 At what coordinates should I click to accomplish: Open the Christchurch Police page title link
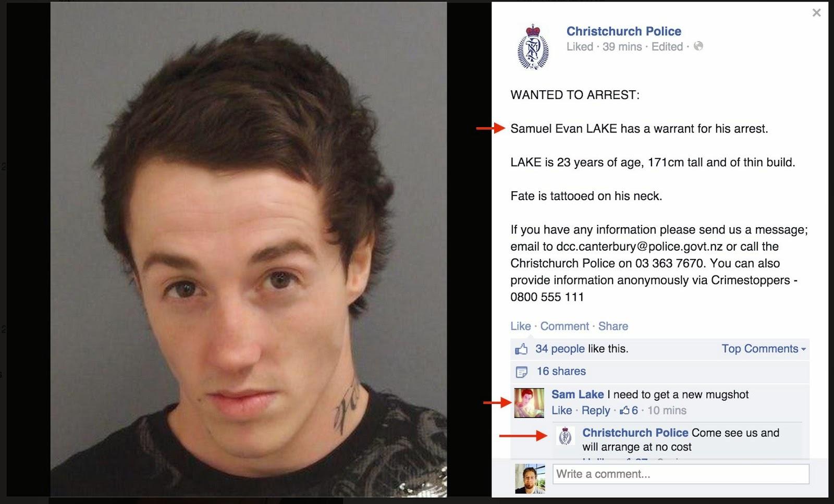(623, 31)
